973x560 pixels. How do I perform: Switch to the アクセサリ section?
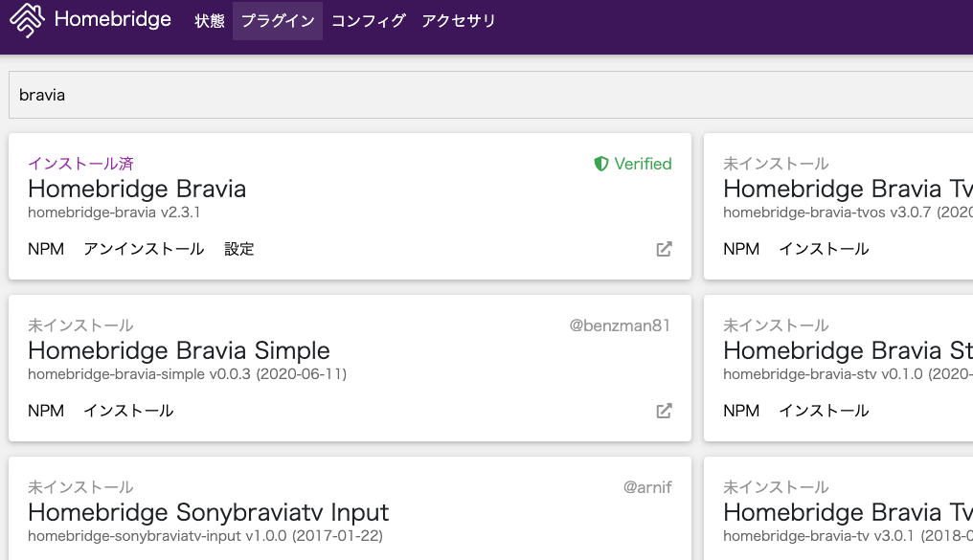point(458,19)
